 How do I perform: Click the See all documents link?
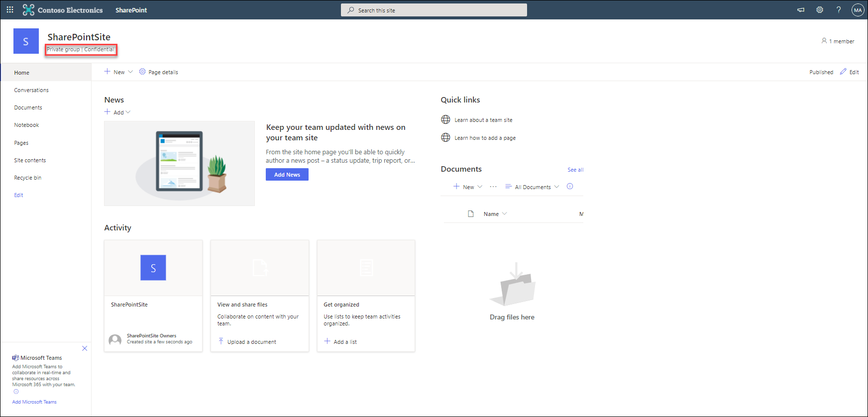(575, 170)
